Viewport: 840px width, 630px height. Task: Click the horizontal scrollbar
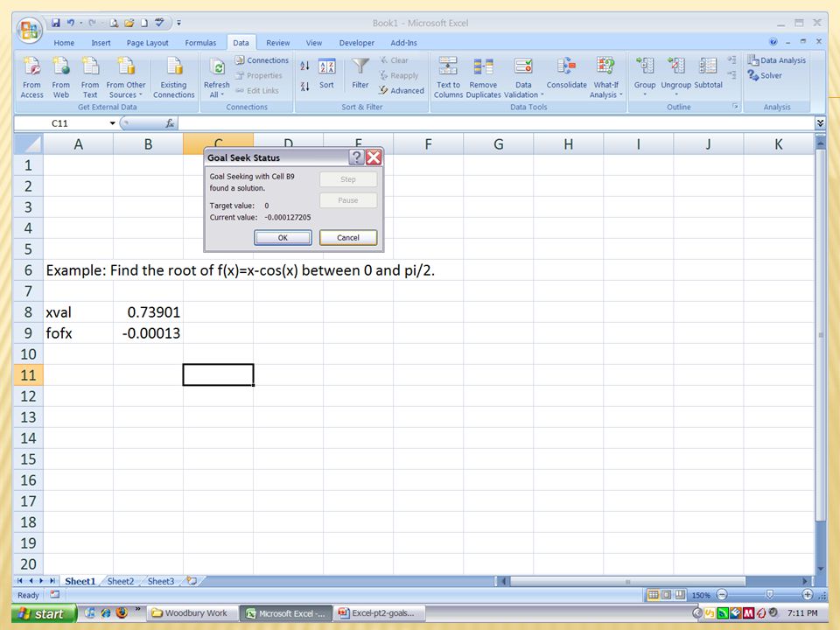tap(626, 581)
